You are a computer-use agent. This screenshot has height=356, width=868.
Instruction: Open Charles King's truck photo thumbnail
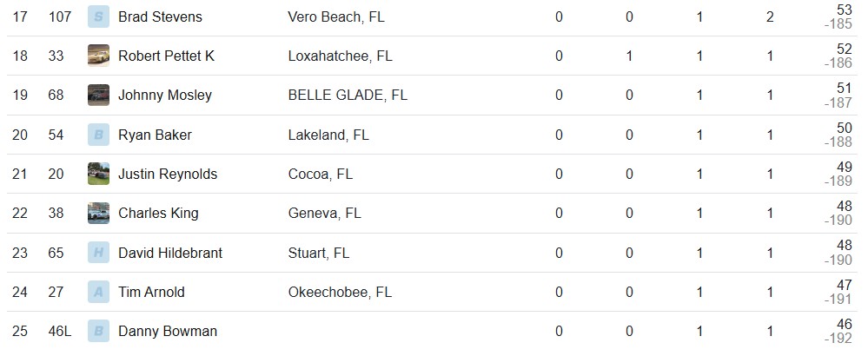[98, 214]
